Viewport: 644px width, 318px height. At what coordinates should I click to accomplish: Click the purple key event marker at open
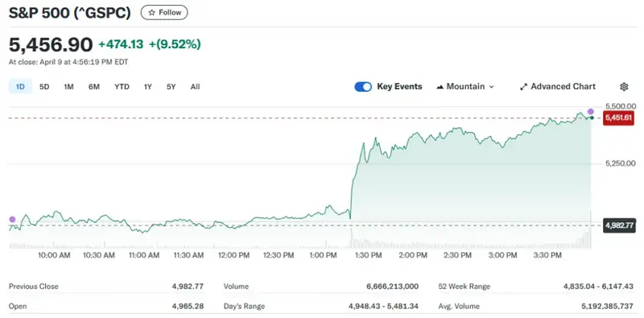(x=12, y=220)
